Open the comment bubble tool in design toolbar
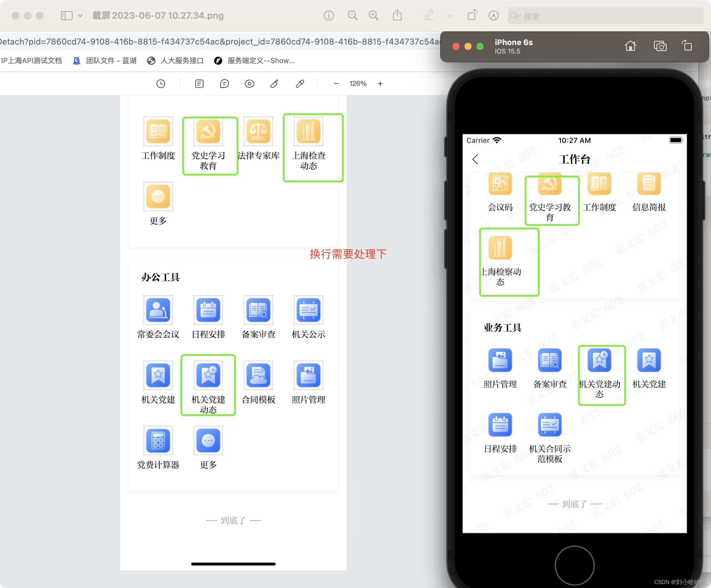The width and height of the screenshot is (711, 588). (224, 84)
